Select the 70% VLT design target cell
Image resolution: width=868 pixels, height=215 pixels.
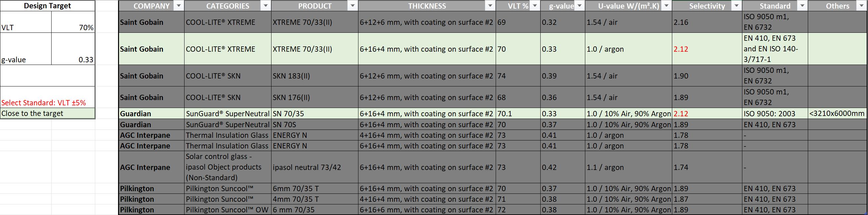pos(73,22)
